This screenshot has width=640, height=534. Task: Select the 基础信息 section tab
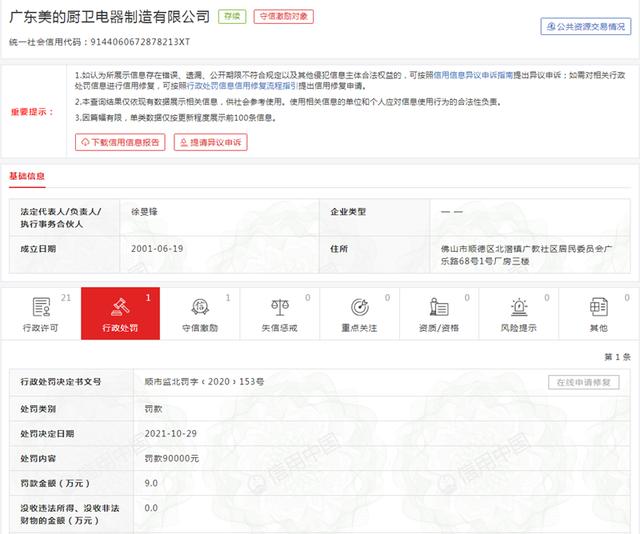(27, 176)
